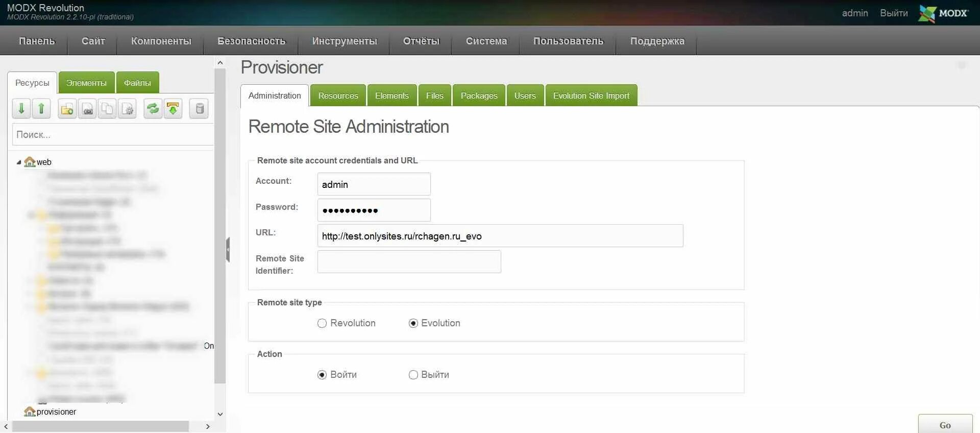Click the sidebar scroll up arrow

220,62
